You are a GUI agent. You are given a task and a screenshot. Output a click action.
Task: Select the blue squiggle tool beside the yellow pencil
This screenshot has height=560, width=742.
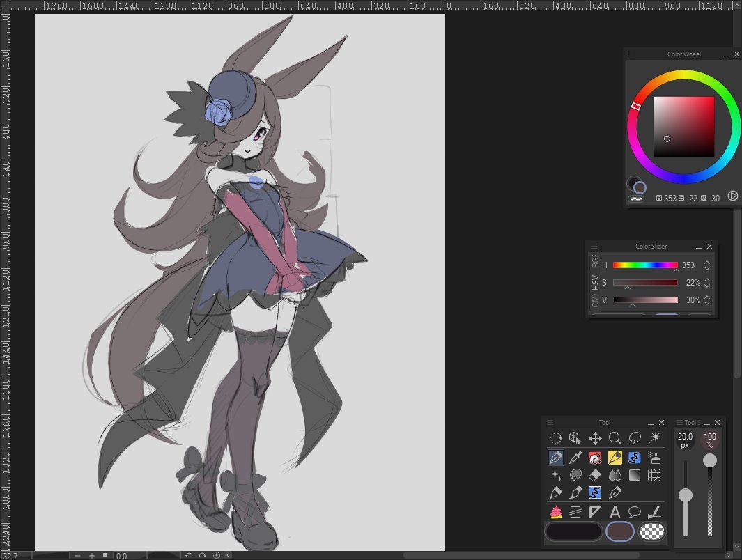click(x=635, y=458)
